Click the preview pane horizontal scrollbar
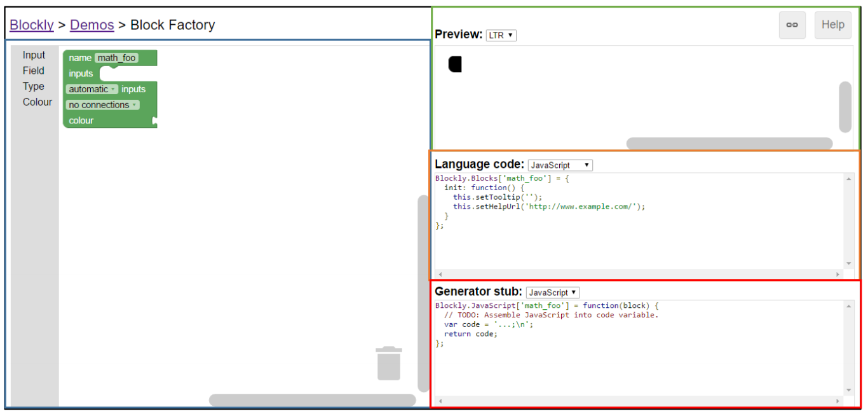868x416 pixels. click(729, 144)
